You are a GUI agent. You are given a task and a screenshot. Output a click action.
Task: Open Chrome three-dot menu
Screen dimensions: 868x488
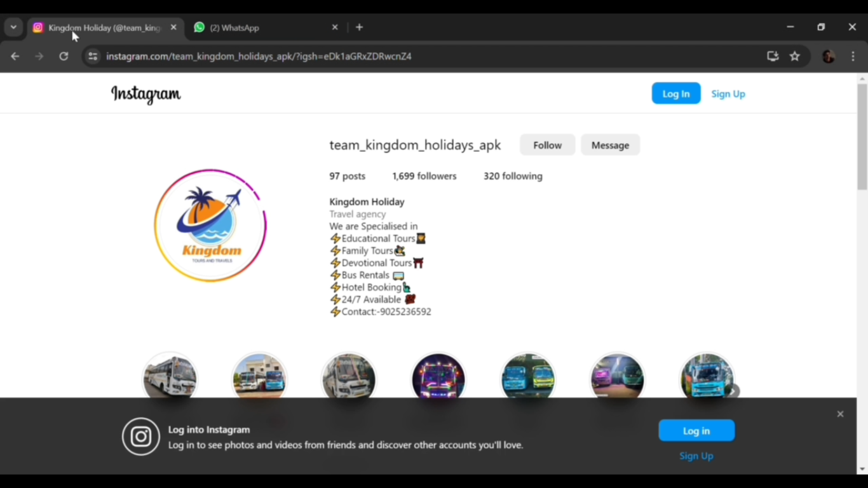[x=853, y=57]
